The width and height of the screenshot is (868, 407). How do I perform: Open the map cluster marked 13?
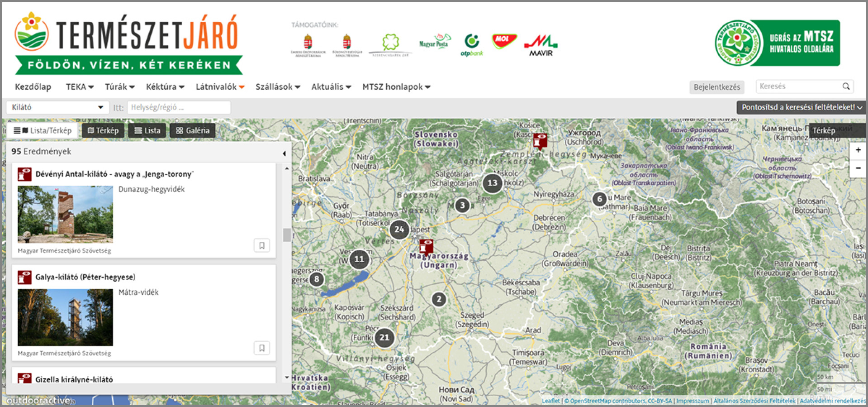(492, 183)
